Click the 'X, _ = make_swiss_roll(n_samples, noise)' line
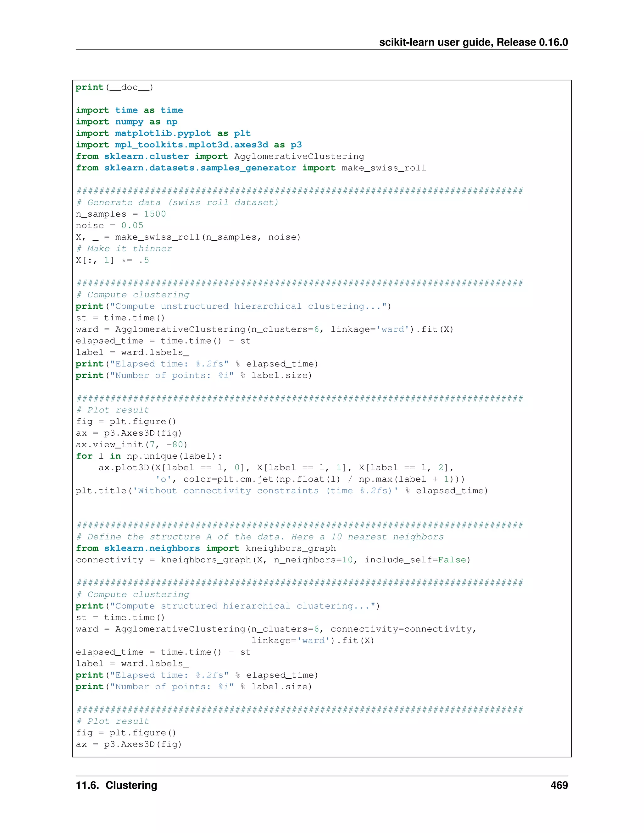644x833 pixels. tap(188, 237)
